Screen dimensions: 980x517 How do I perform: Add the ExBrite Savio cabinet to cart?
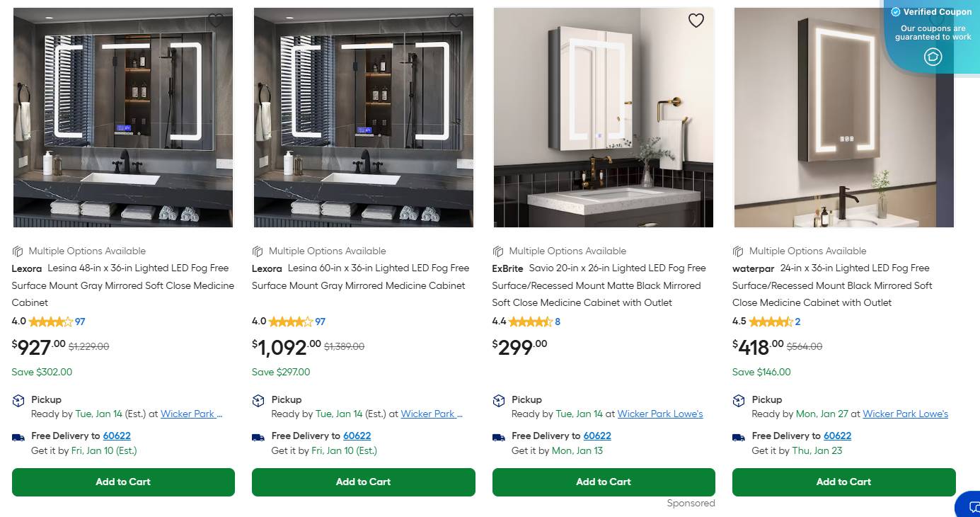click(603, 482)
